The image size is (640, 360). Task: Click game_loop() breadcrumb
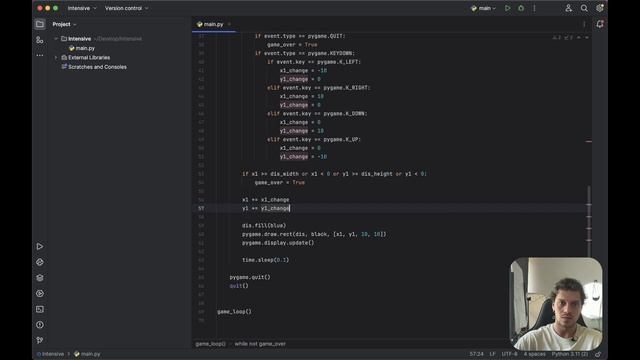click(x=210, y=344)
